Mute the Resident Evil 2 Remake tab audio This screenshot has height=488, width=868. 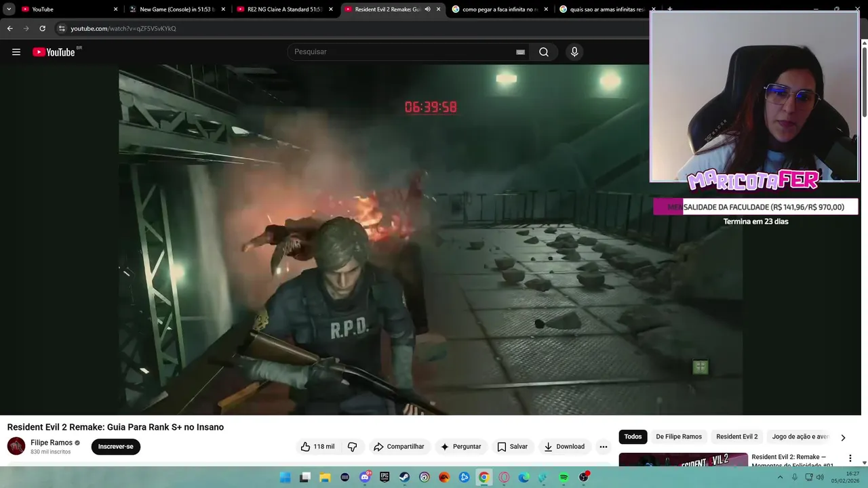(427, 9)
